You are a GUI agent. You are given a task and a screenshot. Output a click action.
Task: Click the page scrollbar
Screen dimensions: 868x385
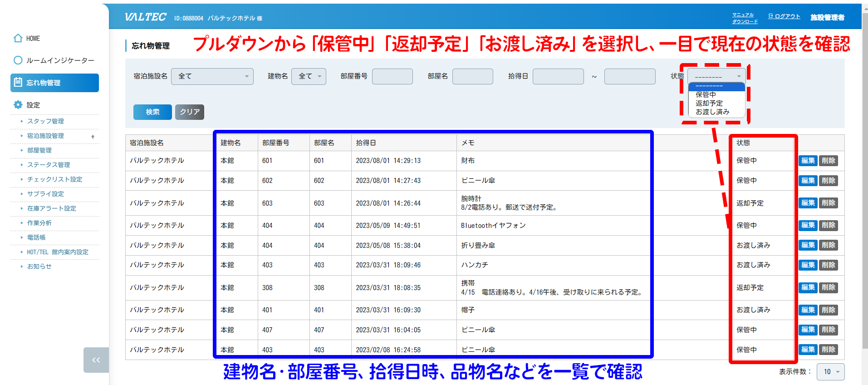pos(865,182)
